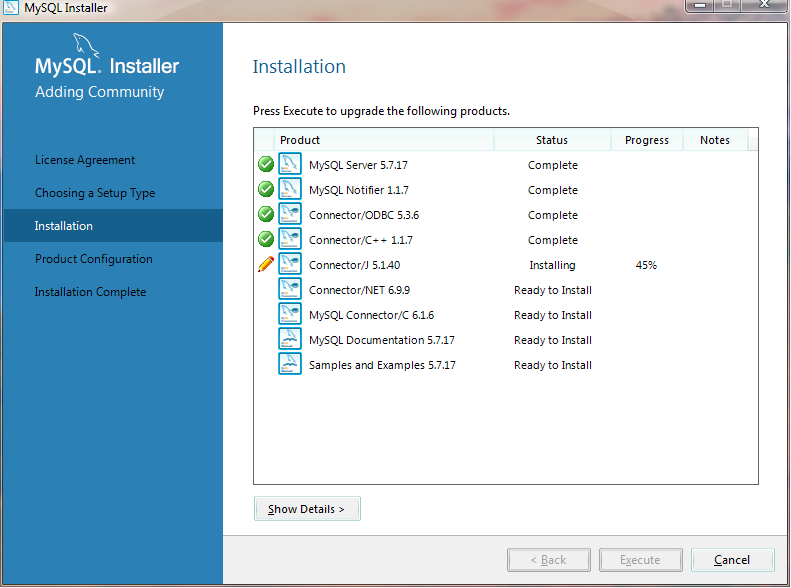Click the Execute button

(641, 560)
